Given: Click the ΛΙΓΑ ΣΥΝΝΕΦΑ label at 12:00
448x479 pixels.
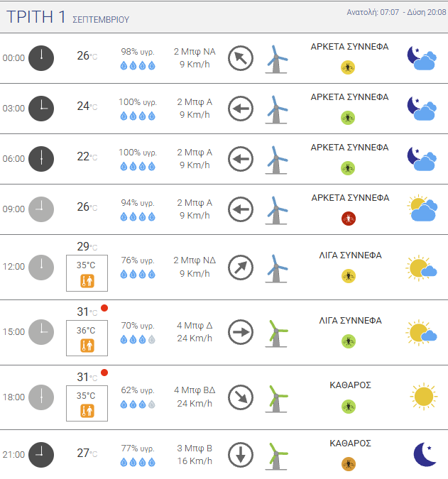Looking at the screenshot, I should [x=350, y=255].
